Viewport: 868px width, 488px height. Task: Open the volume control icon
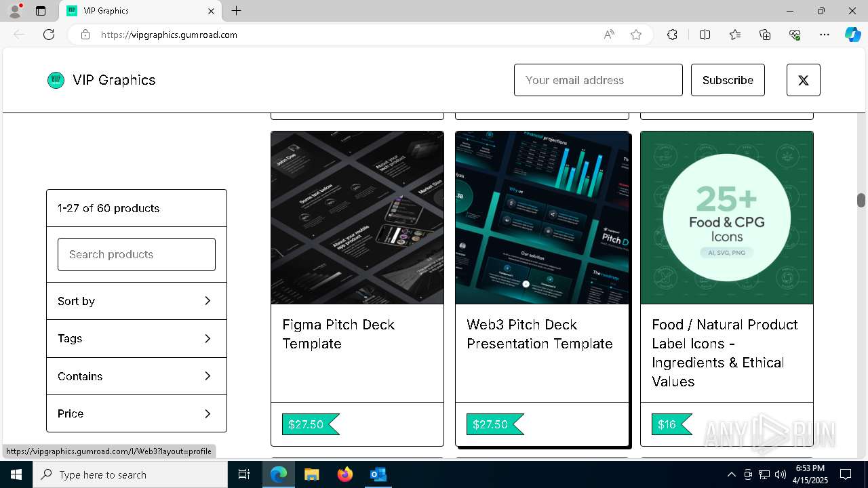[x=780, y=474]
